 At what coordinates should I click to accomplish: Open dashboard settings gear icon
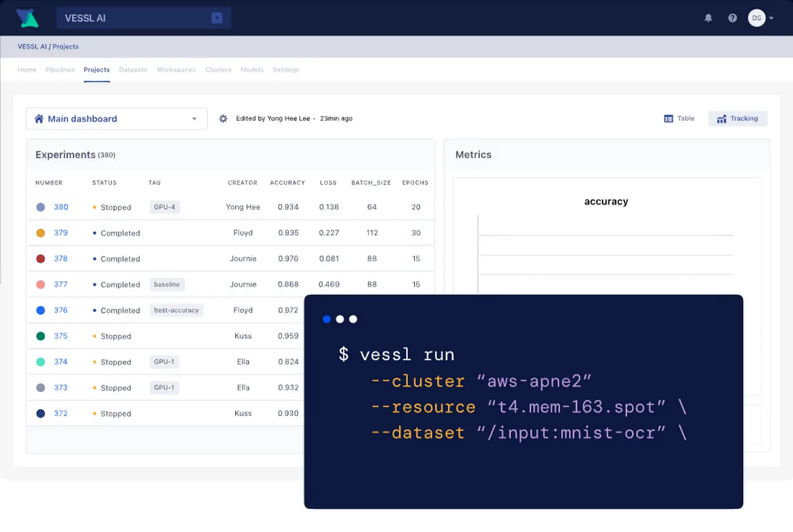223,118
